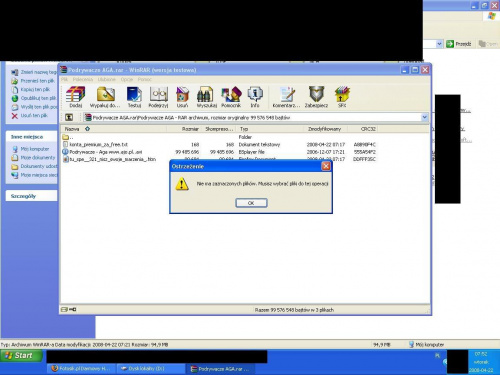Image resolution: width=500 pixels, height=375 pixels.
Task: Click the system tray clock
Action: pyautogui.click(x=481, y=362)
